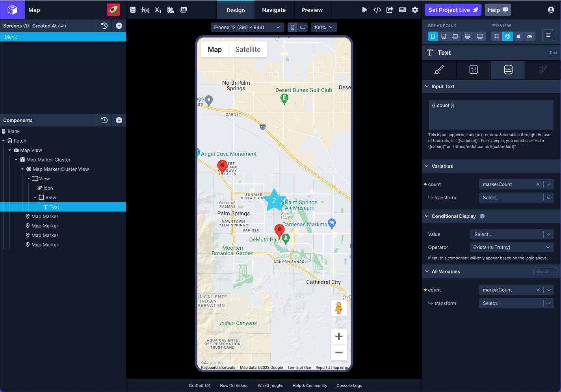This screenshot has height=392, width=561.
Task: Clear markerCount in Variables count field
Action: [538, 184]
